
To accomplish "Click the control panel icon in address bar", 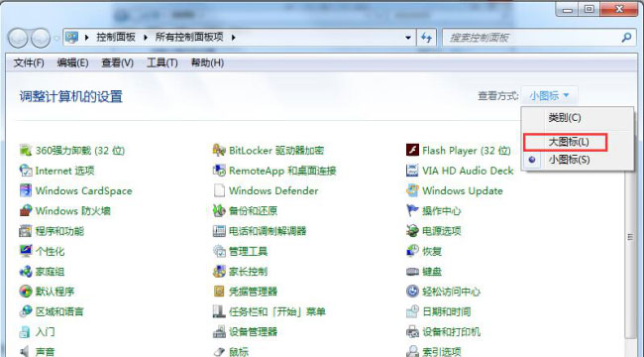I will pos(72,38).
